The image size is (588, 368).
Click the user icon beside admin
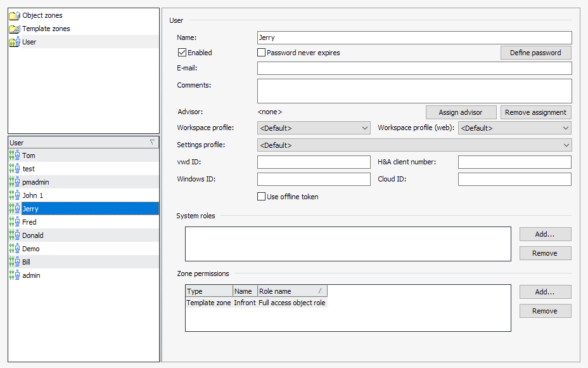15,275
